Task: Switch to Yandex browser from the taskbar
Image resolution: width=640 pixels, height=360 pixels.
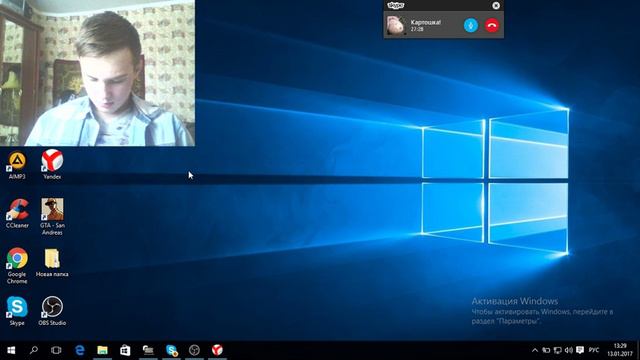Action: tap(217, 350)
